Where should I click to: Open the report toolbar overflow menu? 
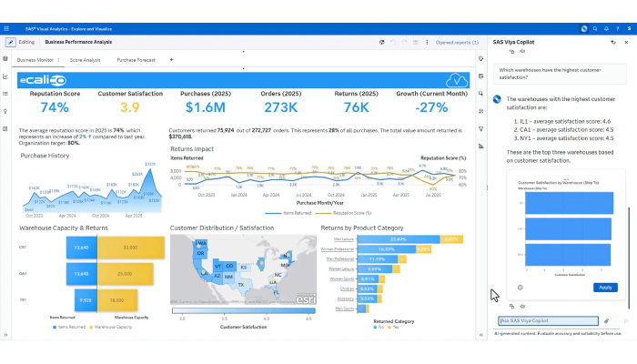427,42
